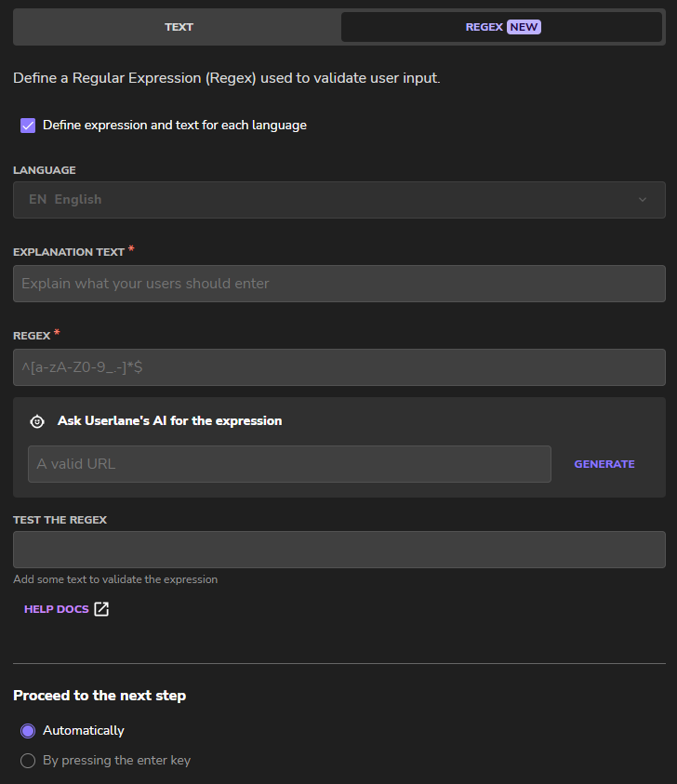Uncheck Define expression and text for each language
Screen dimensions: 677x784
point(28,126)
